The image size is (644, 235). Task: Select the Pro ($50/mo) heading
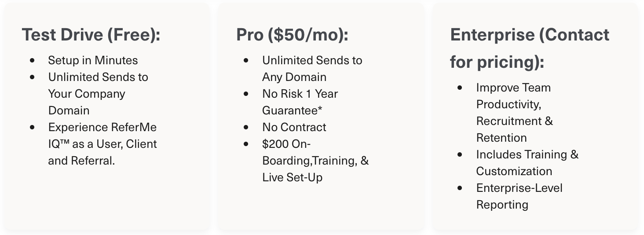(292, 35)
